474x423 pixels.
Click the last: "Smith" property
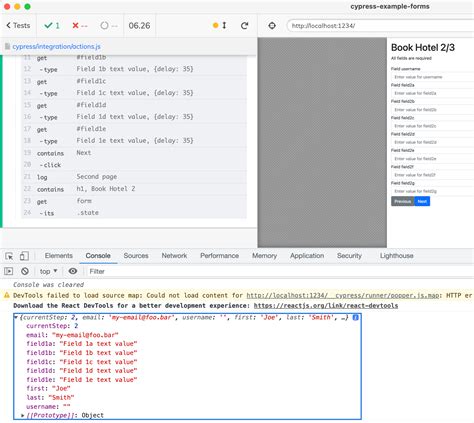tap(50, 397)
